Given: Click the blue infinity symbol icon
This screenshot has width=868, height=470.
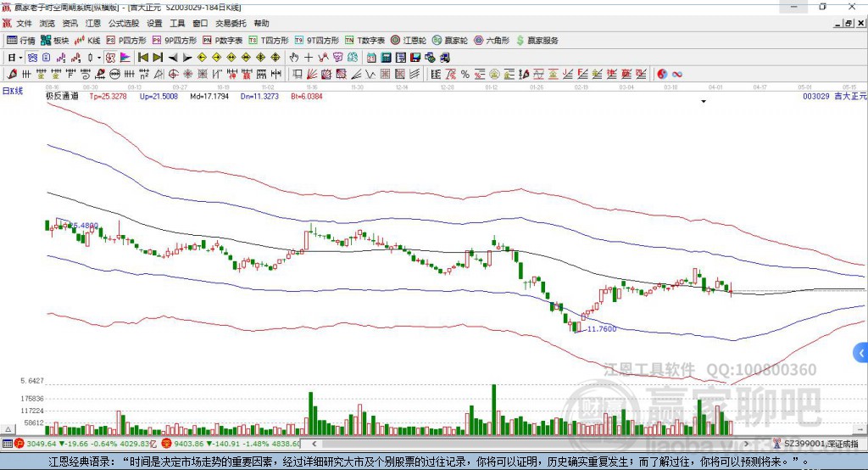Looking at the screenshot, I should pos(677,74).
